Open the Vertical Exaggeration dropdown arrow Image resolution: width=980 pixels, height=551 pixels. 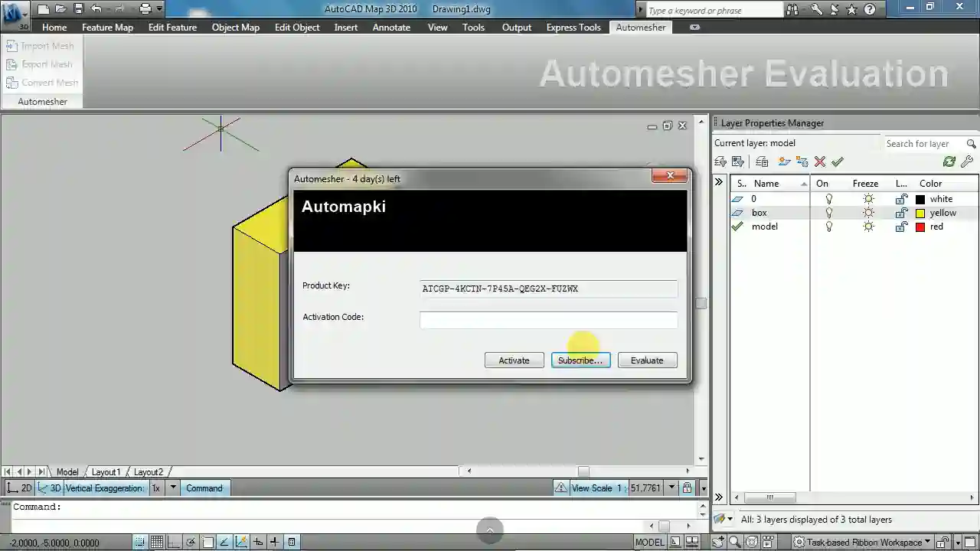173,487
